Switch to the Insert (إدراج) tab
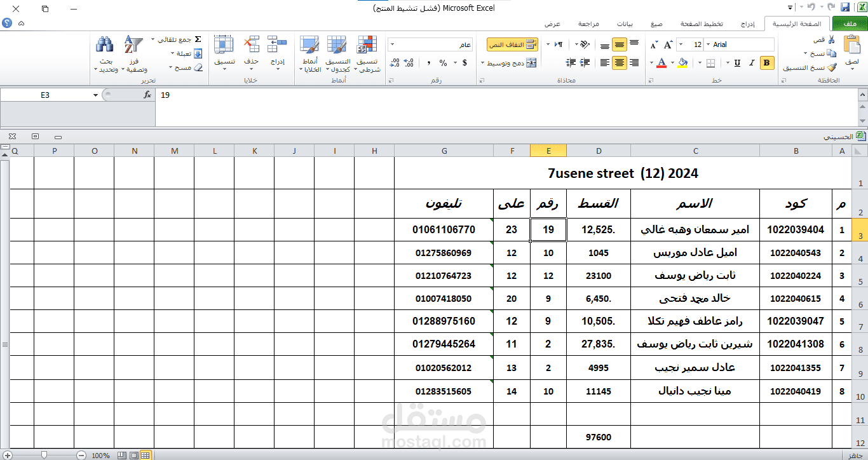The height and width of the screenshot is (460, 868). 749,24
